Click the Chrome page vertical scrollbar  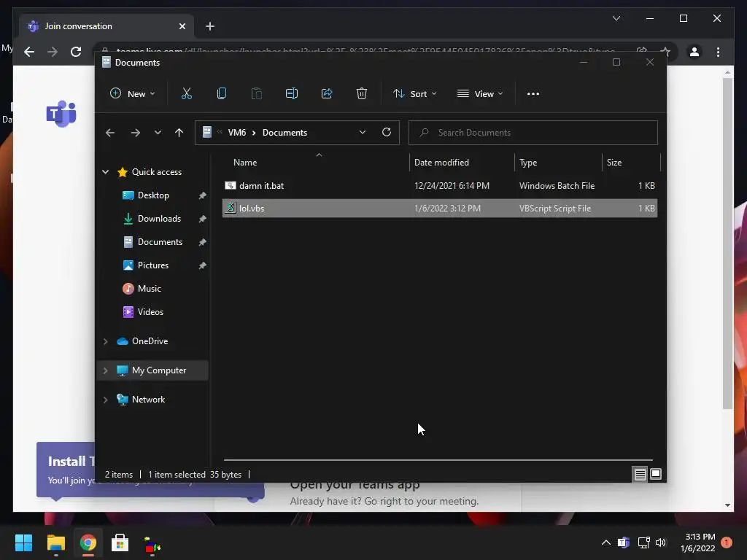coord(727,243)
